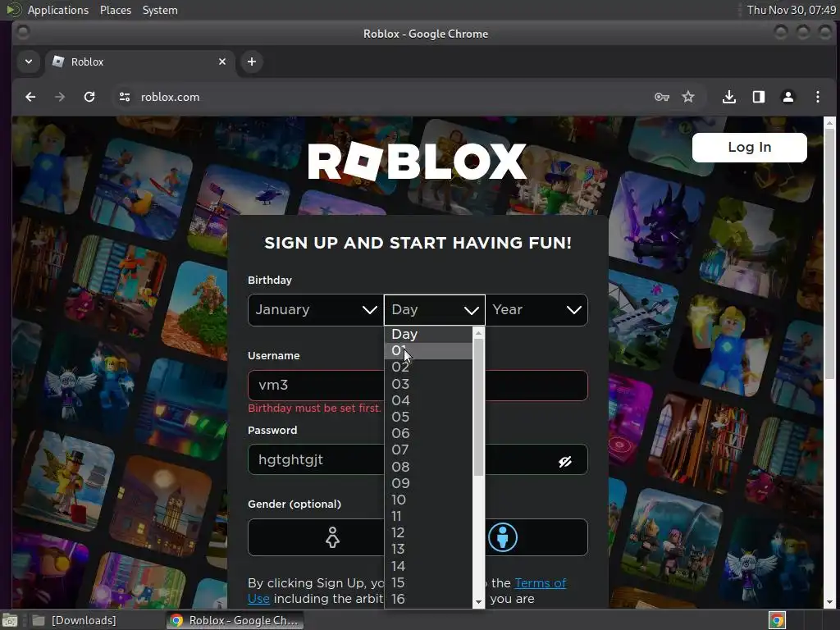Go back using the browser back arrow
840x630 pixels.
pos(30,97)
